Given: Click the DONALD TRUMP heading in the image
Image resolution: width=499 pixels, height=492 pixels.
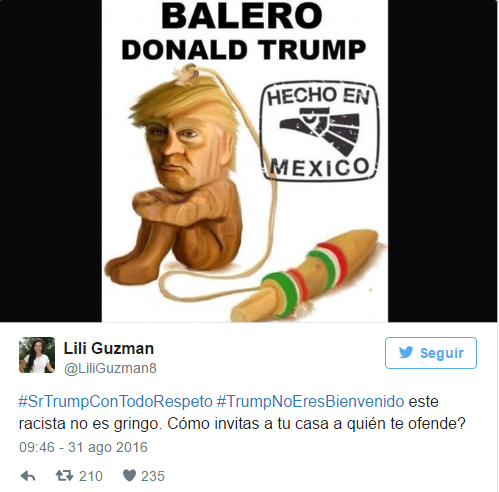Looking at the screenshot, I should pos(244,50).
